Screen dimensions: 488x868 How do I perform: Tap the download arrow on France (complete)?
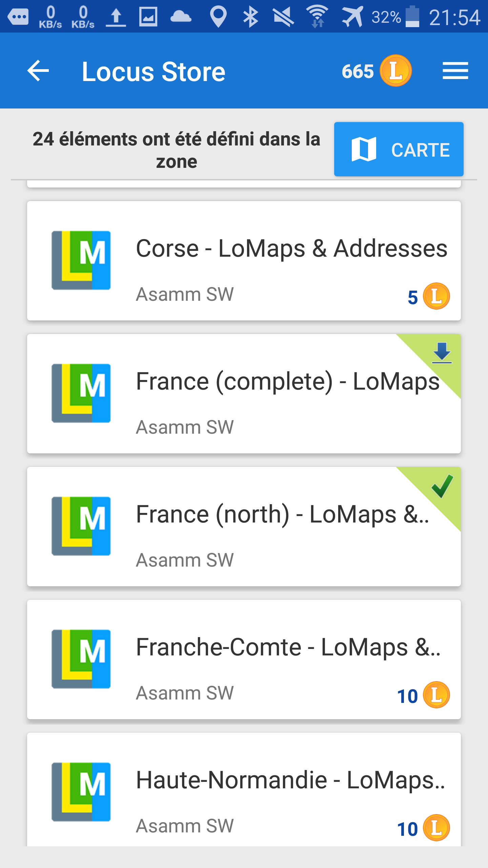point(442,353)
